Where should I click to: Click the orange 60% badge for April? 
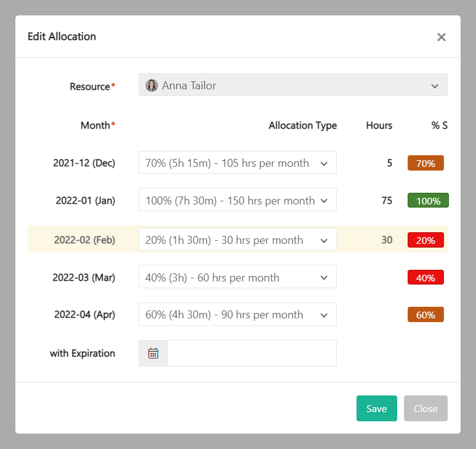[x=426, y=315]
